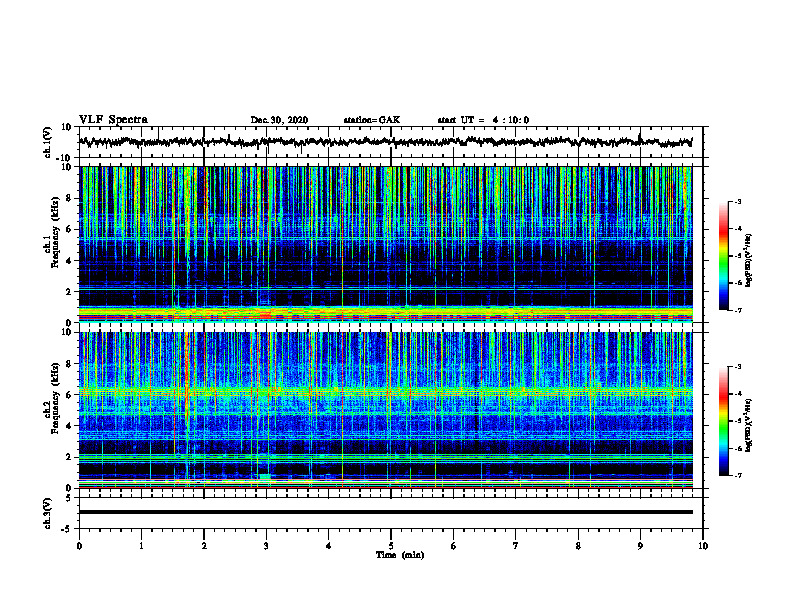Click the "-3" label on ch.1 colorbar
792x612 pixels.
(738, 202)
